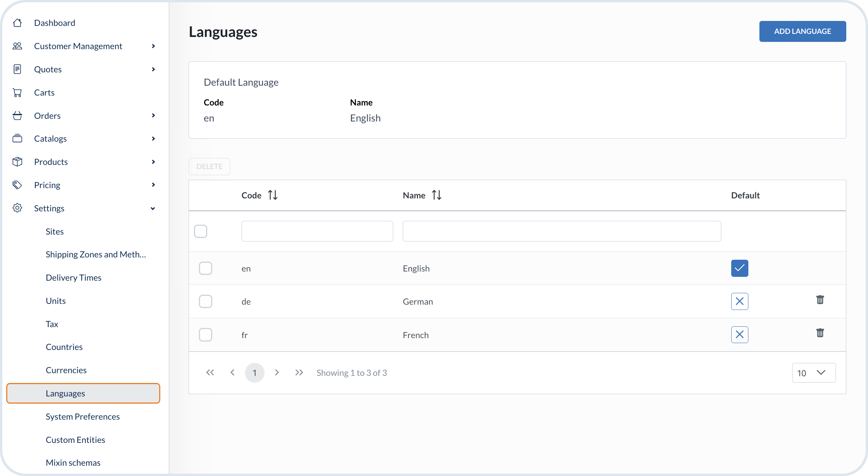Sort by the Code column arrows
Viewport: 868px width, 476px height.
[273, 195]
